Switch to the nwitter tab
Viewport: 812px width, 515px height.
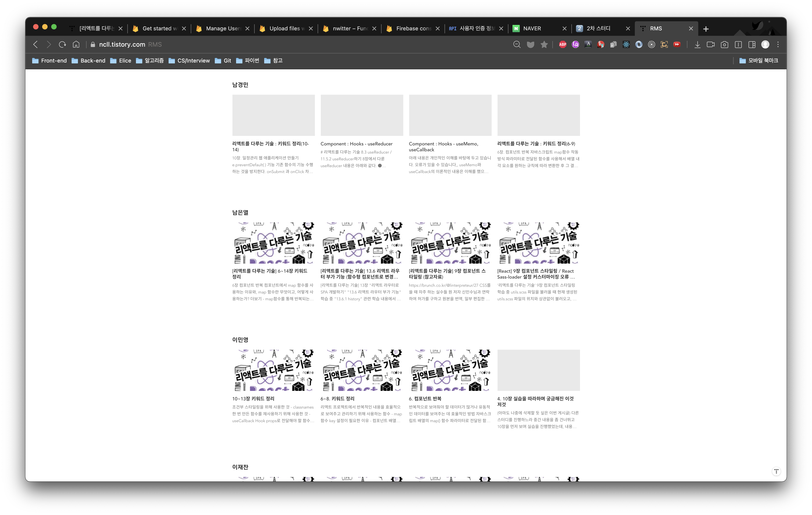coord(350,29)
